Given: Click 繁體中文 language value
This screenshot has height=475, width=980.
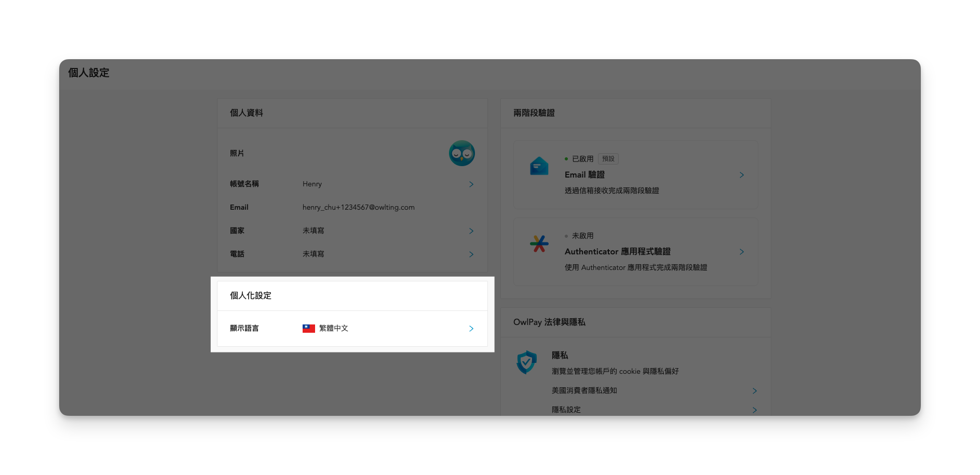Looking at the screenshot, I should tap(334, 328).
